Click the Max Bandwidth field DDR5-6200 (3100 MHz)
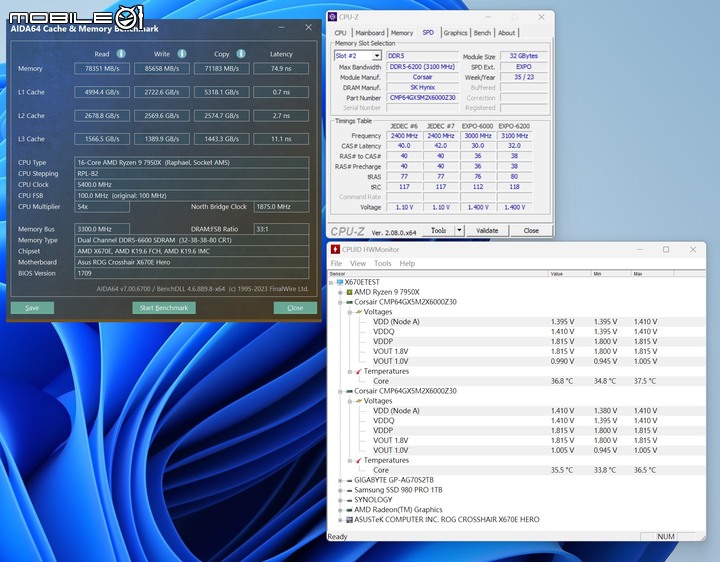The height and width of the screenshot is (562, 720). click(x=422, y=67)
